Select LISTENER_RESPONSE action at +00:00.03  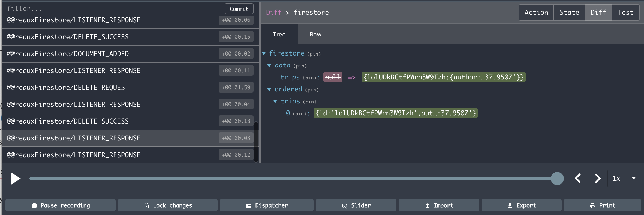(x=130, y=138)
